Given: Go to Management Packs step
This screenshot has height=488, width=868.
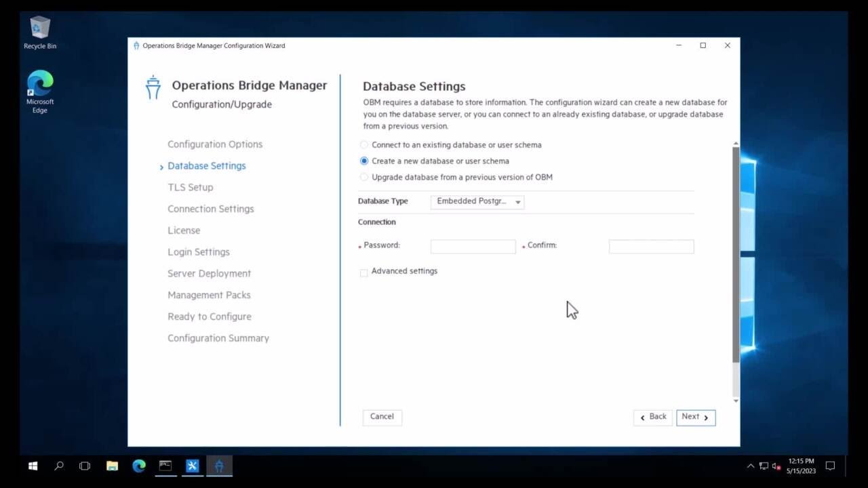Looking at the screenshot, I should pos(210,296).
